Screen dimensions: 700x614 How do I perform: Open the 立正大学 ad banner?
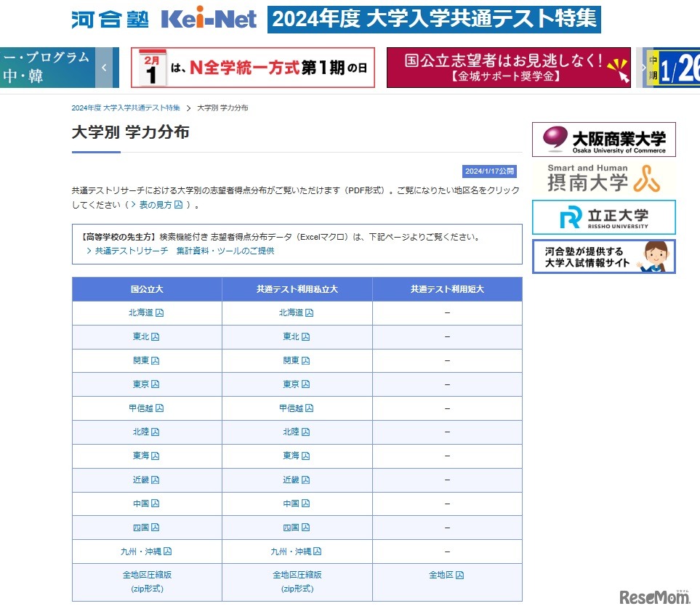click(x=604, y=217)
